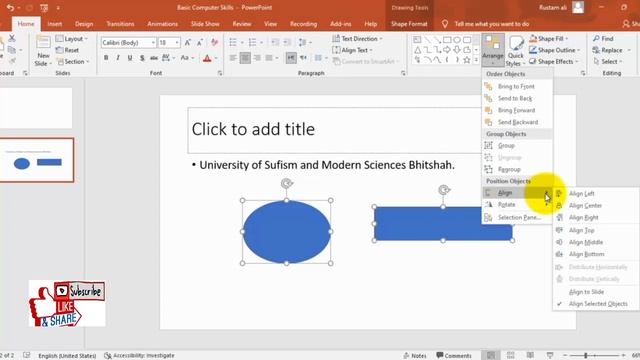Open the Select dropdown
Viewport: 640px width, 360px height.
(608, 62)
